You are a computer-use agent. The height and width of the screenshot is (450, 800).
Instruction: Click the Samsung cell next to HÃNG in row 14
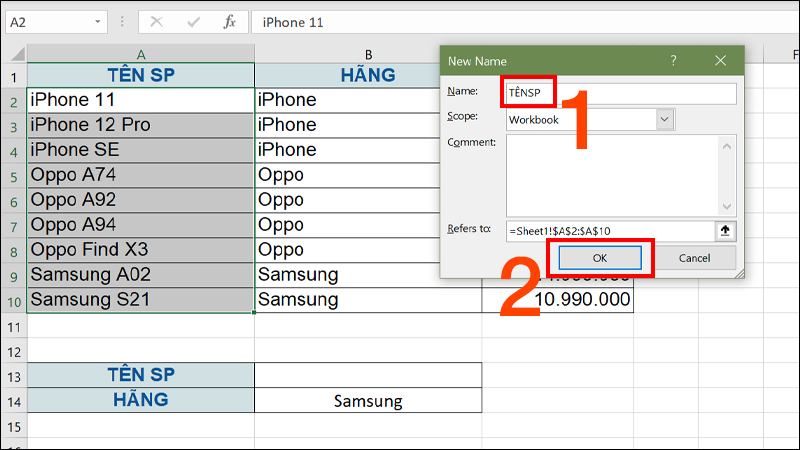click(368, 401)
